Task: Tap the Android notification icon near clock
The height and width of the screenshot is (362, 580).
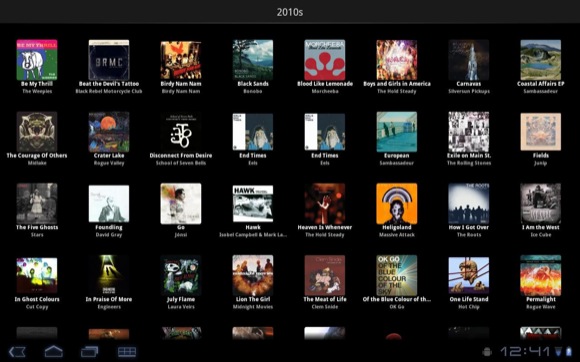Action: 487,351
